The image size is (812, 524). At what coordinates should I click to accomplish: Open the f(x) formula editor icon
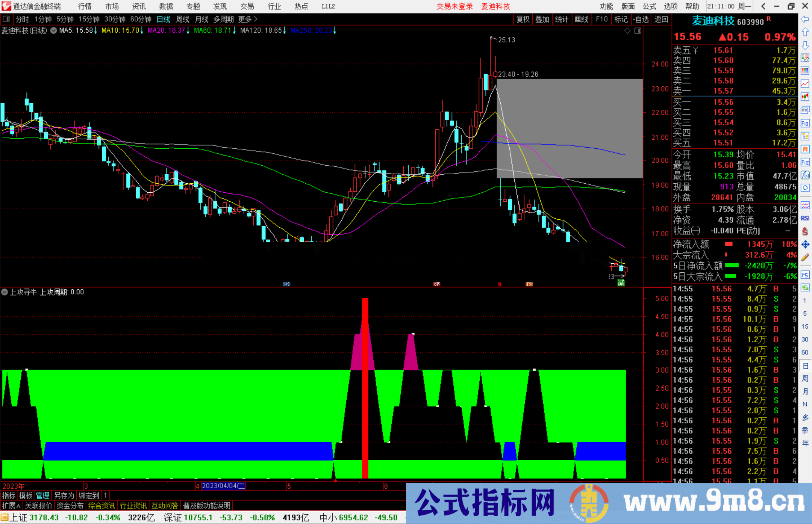point(805,175)
